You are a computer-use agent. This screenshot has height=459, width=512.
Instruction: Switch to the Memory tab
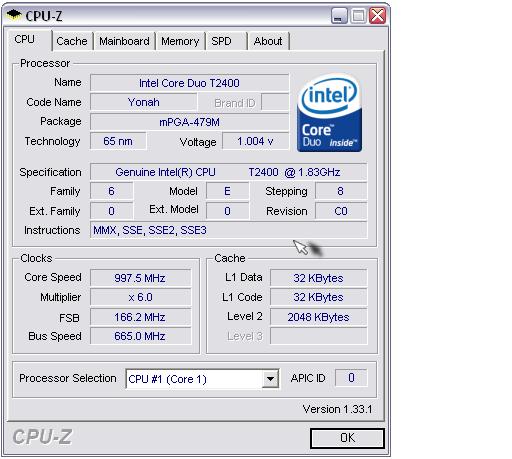pos(180,41)
